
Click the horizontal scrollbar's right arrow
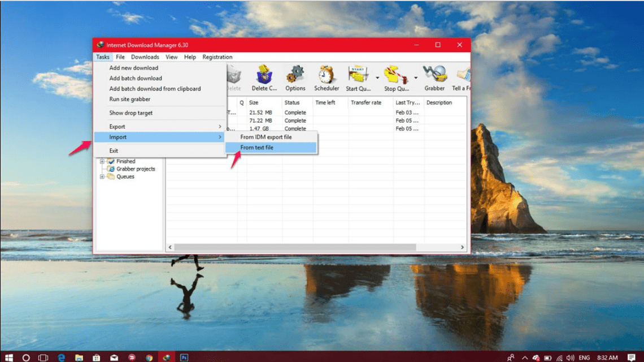(462, 247)
